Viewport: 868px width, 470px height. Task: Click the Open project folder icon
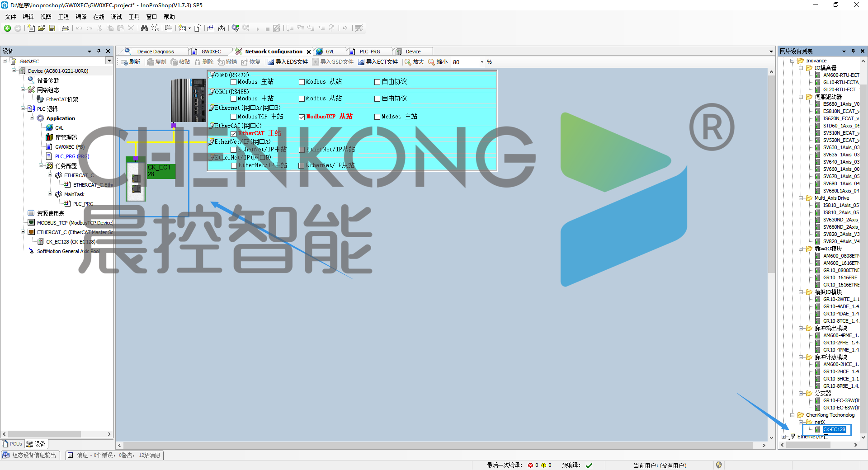coord(41,28)
